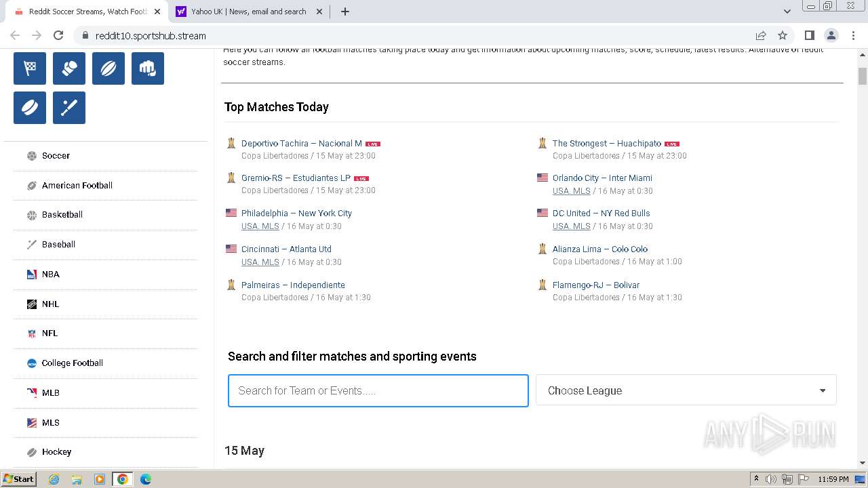The width and height of the screenshot is (868, 488).
Task: Go back to previous page
Action: coord(15,36)
